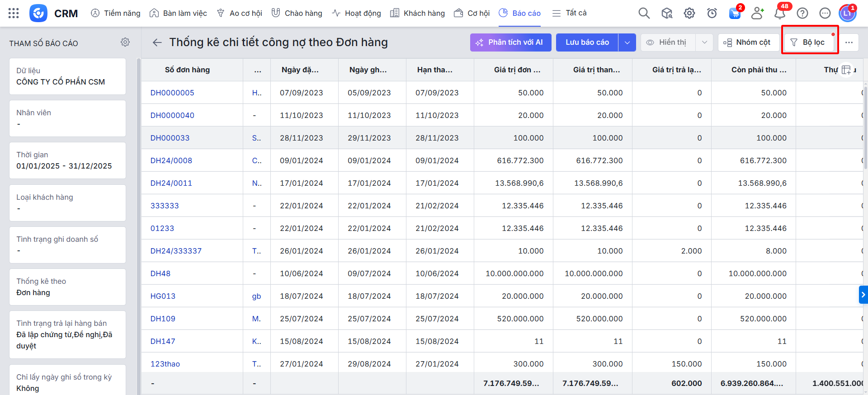The height and width of the screenshot is (395, 868).
Task: Click the report parameters gear icon
Action: 125,42
